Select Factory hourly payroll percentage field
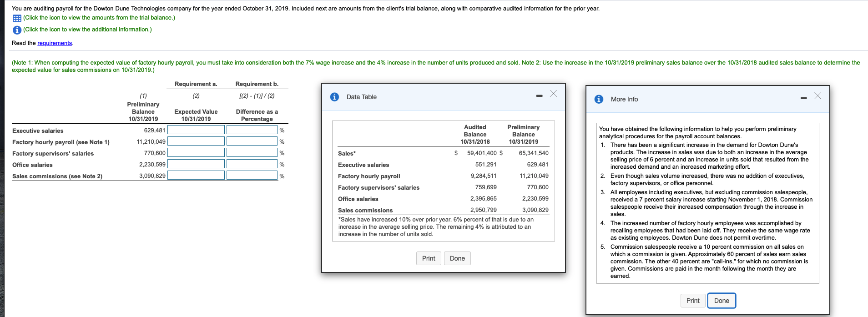The image size is (868, 317). pos(252,141)
